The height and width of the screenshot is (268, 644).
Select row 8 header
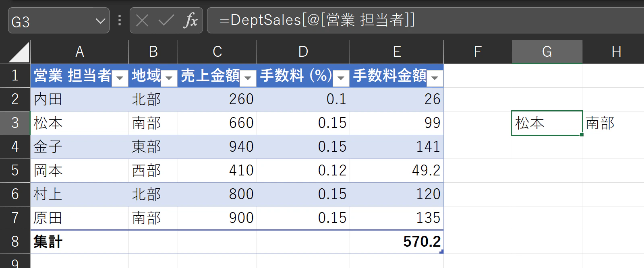[x=15, y=242]
